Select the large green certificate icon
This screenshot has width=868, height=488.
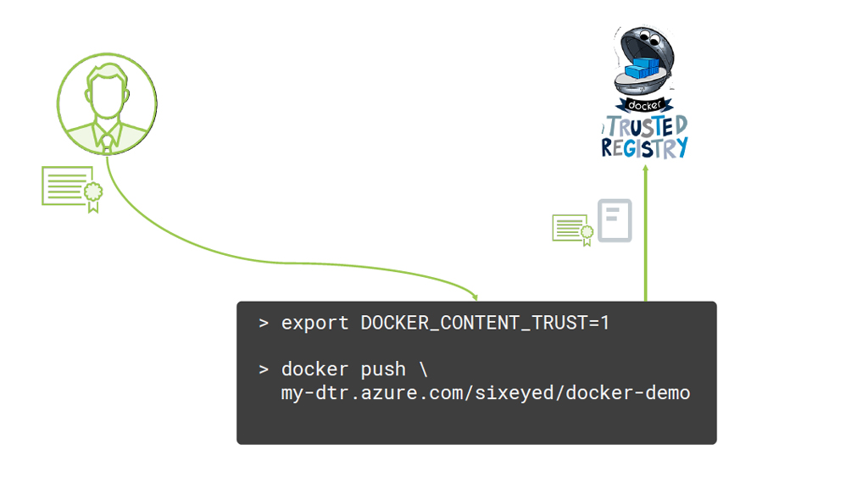[73, 189]
